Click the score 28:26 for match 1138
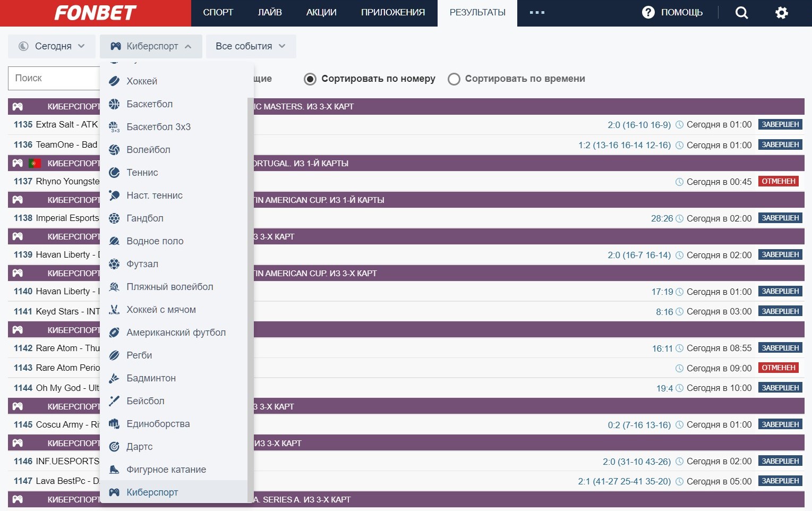The height and width of the screenshot is (511, 812). pyautogui.click(x=662, y=218)
